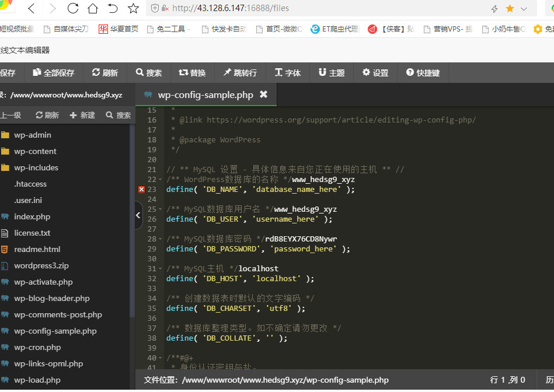Image resolution: width=554 pixels, height=392 pixels.
Task: Open 搜索 search in editor toolbar
Action: [149, 73]
